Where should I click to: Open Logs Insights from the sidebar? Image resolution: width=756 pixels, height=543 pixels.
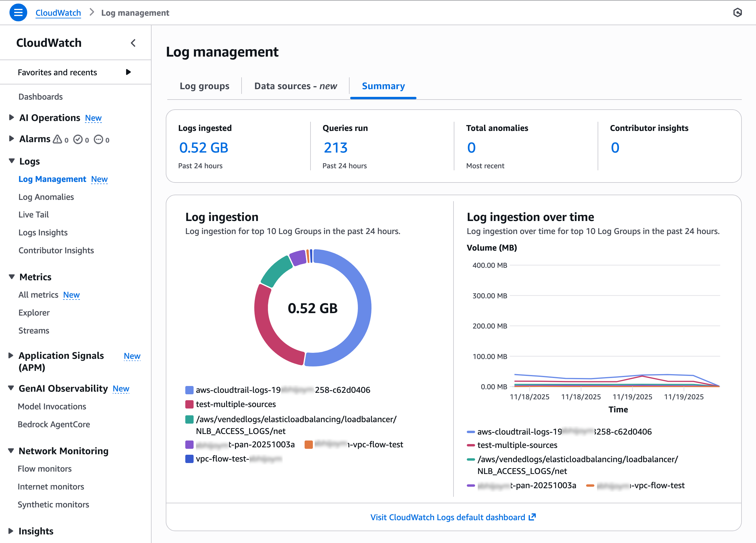pos(43,233)
